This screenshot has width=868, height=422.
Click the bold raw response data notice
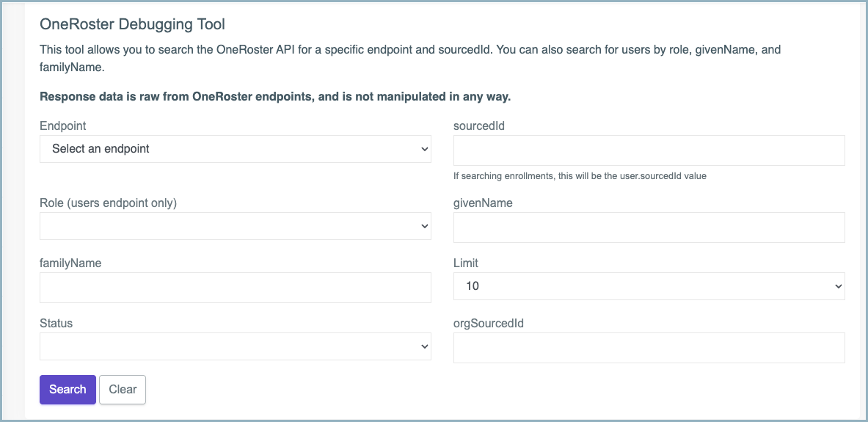click(x=275, y=97)
